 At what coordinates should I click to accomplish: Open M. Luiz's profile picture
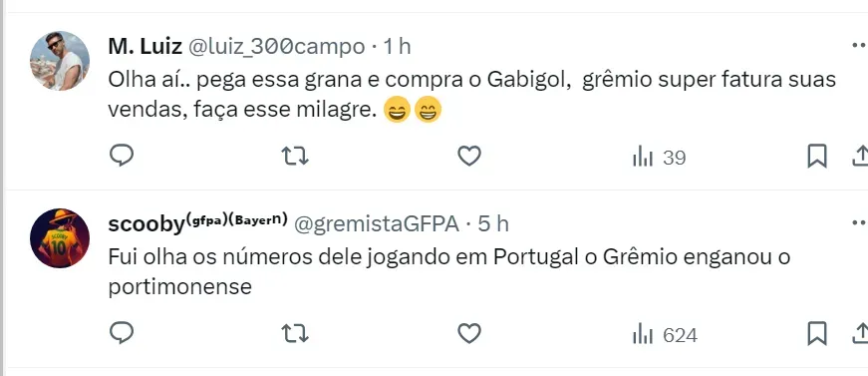tap(60, 61)
